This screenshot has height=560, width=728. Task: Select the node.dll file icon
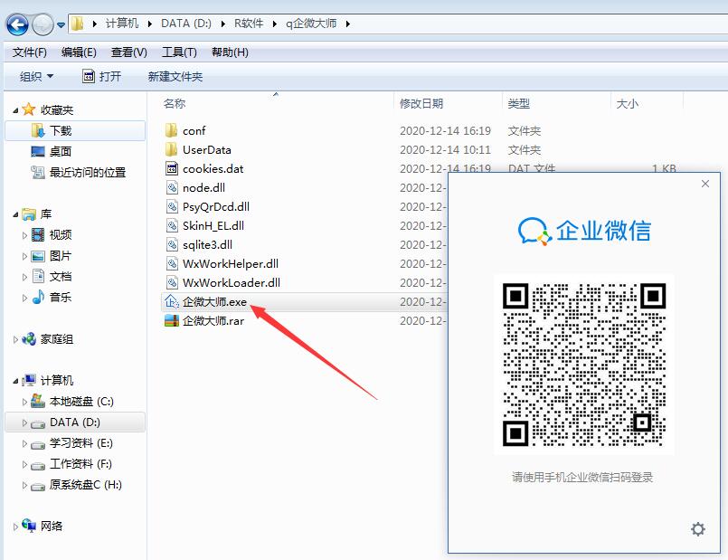pyautogui.click(x=172, y=187)
